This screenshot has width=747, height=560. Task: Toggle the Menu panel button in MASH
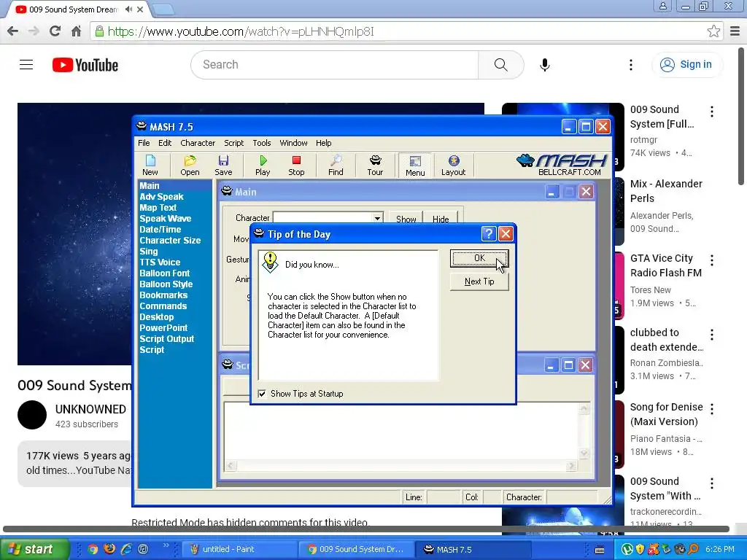415,166
